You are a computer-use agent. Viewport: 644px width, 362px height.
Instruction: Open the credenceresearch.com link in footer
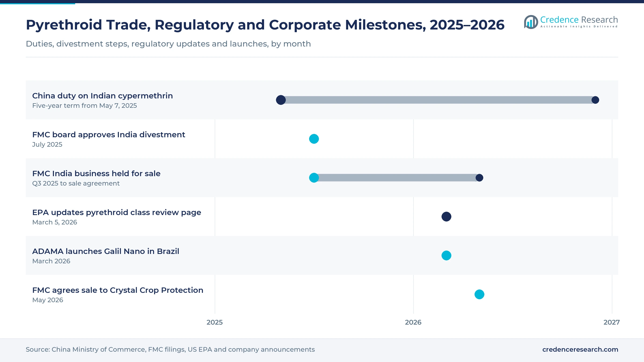[580, 349]
